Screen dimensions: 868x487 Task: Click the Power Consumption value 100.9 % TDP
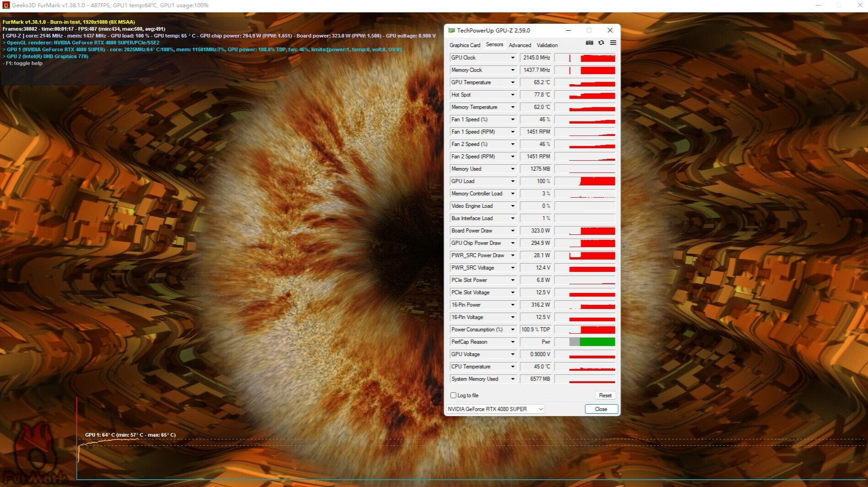(536, 330)
